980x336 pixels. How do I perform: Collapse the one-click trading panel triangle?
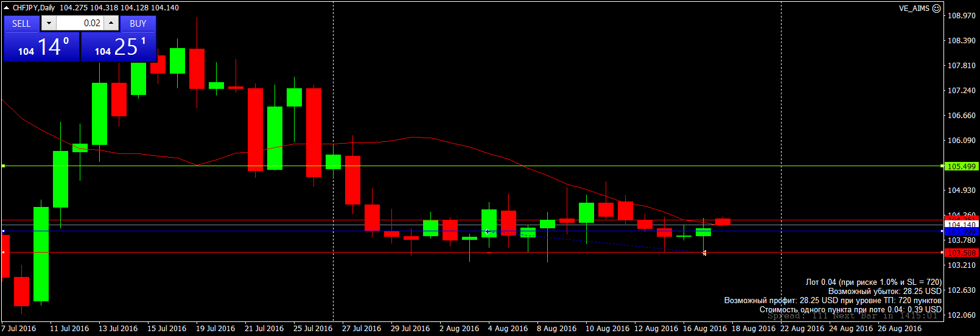coord(7,8)
